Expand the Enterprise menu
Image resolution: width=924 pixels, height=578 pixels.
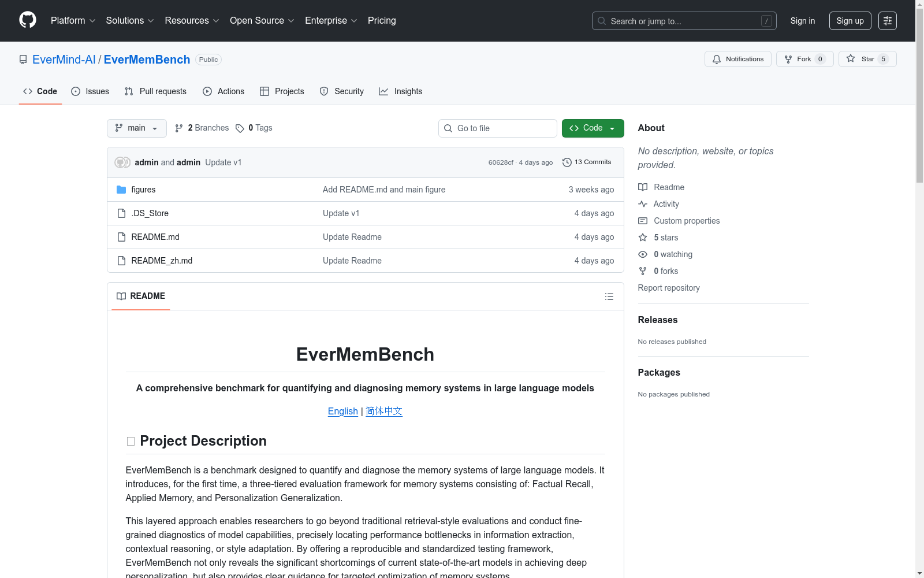tap(331, 21)
